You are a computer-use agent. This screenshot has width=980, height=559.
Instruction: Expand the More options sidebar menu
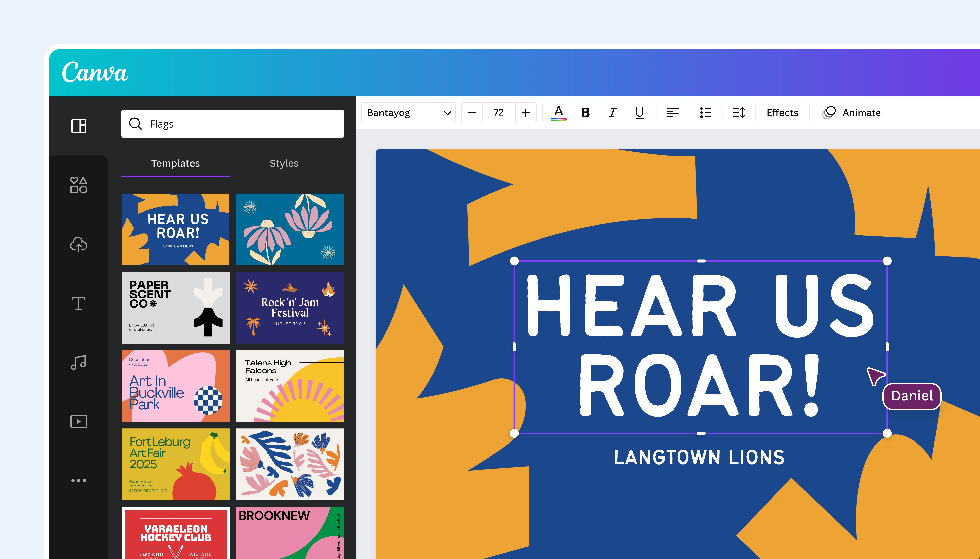point(78,480)
